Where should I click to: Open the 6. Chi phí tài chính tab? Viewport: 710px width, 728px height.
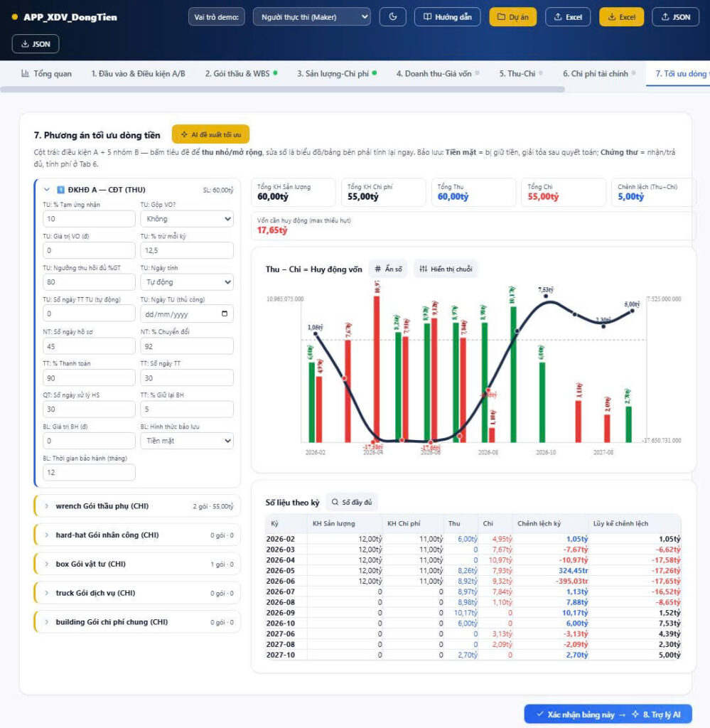click(x=598, y=74)
